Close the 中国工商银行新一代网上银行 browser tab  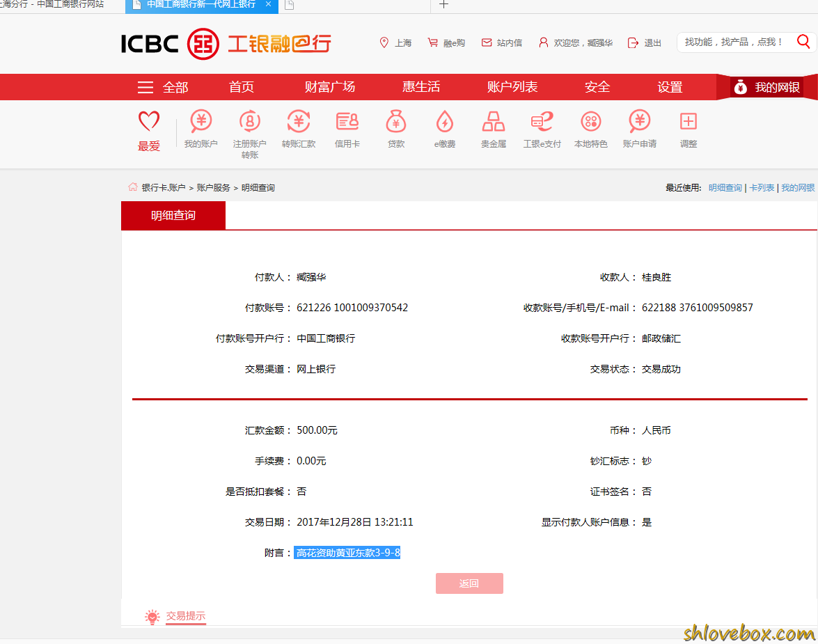point(268,4)
